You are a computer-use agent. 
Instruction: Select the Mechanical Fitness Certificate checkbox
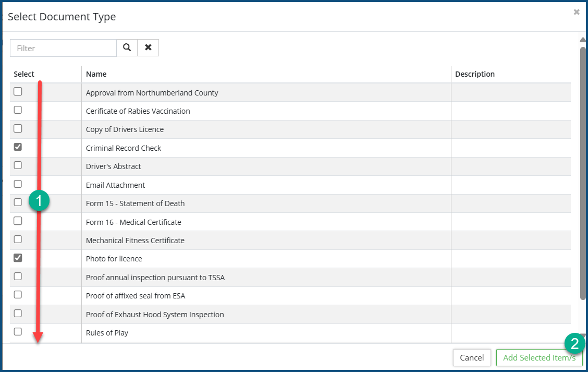[18, 239]
